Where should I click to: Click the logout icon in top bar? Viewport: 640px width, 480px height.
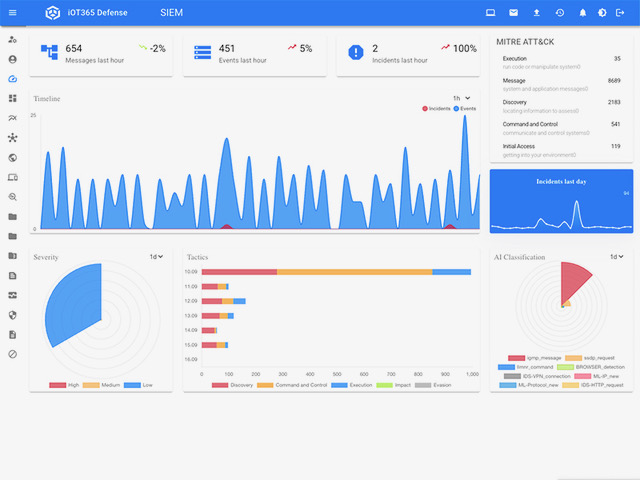click(x=620, y=13)
